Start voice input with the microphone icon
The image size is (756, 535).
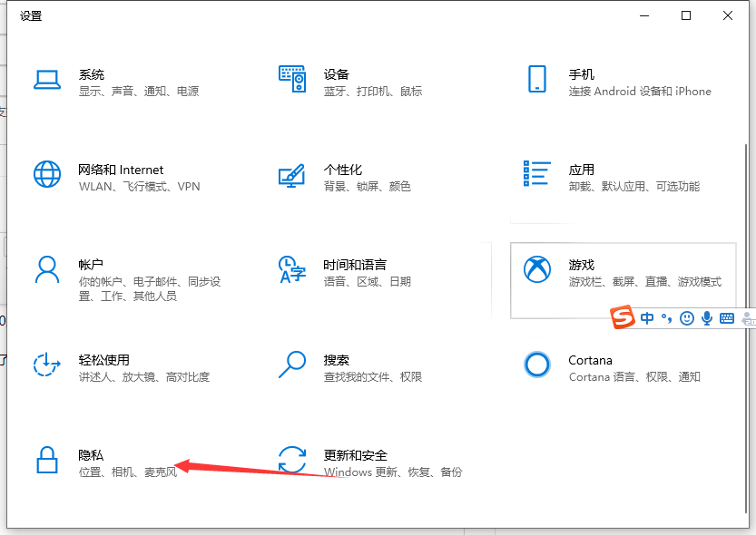click(706, 318)
